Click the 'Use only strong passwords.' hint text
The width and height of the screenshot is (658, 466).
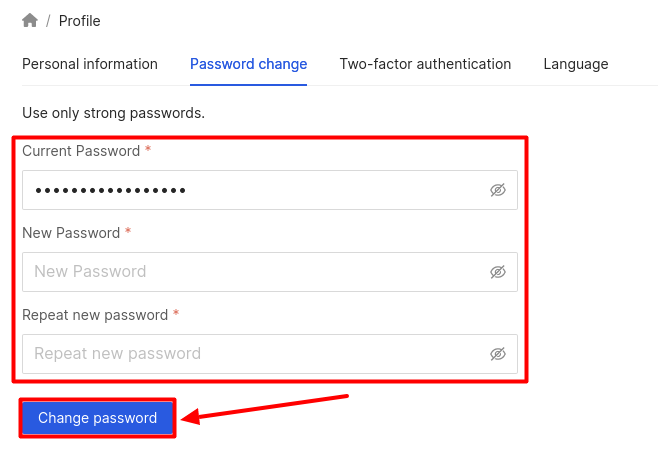coord(113,113)
